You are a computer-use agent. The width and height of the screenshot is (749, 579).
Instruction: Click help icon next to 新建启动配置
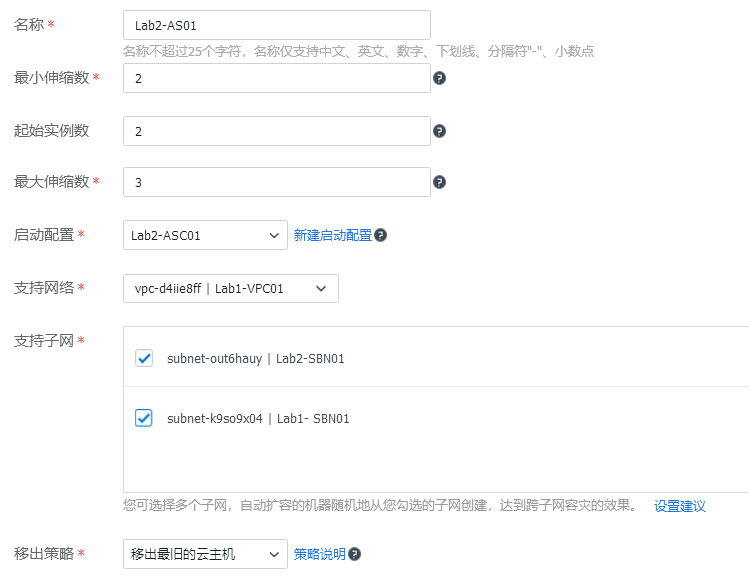point(380,235)
